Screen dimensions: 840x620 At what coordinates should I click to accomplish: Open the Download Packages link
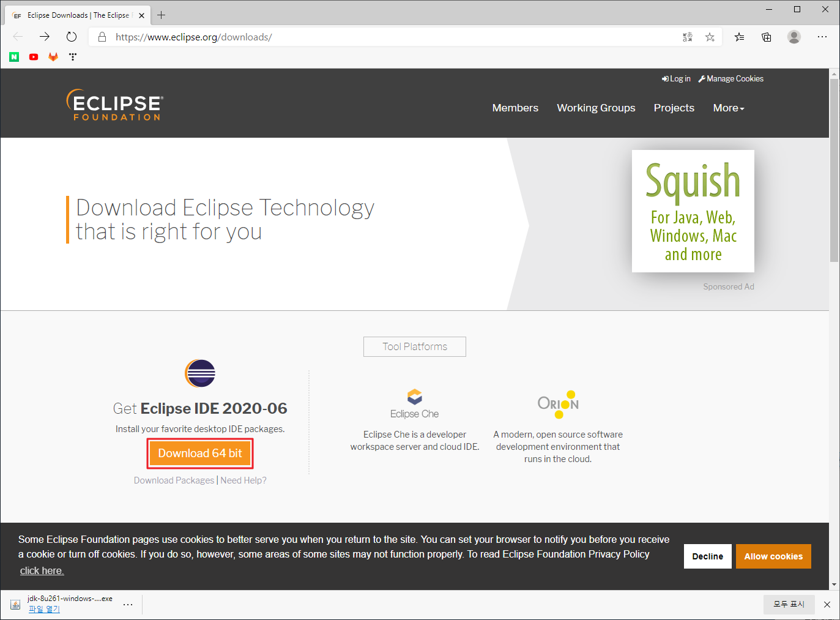174,480
